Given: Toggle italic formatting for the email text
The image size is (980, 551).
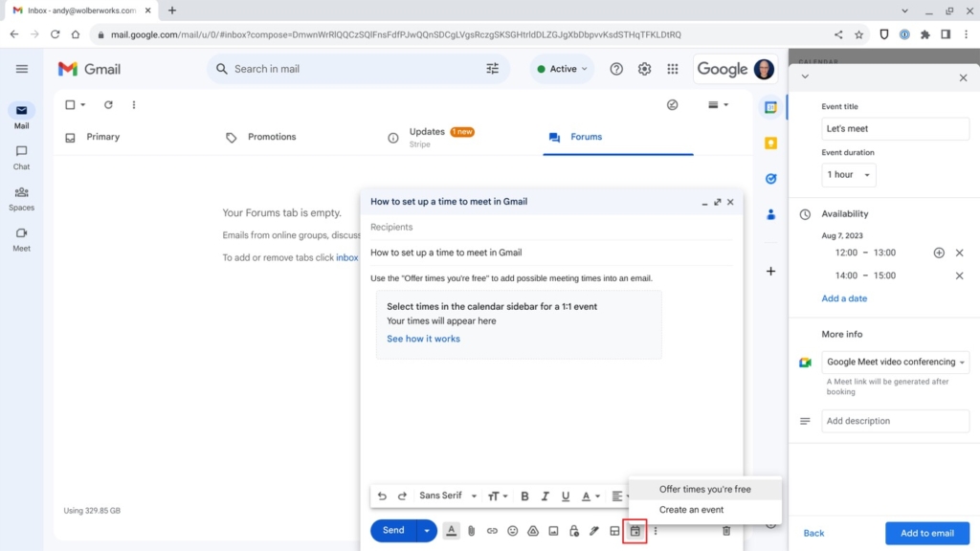Looking at the screenshot, I should coord(546,496).
